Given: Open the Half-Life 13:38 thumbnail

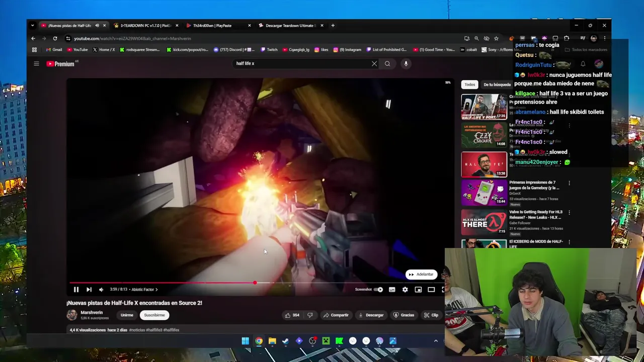Looking at the screenshot, I should coord(484,164).
